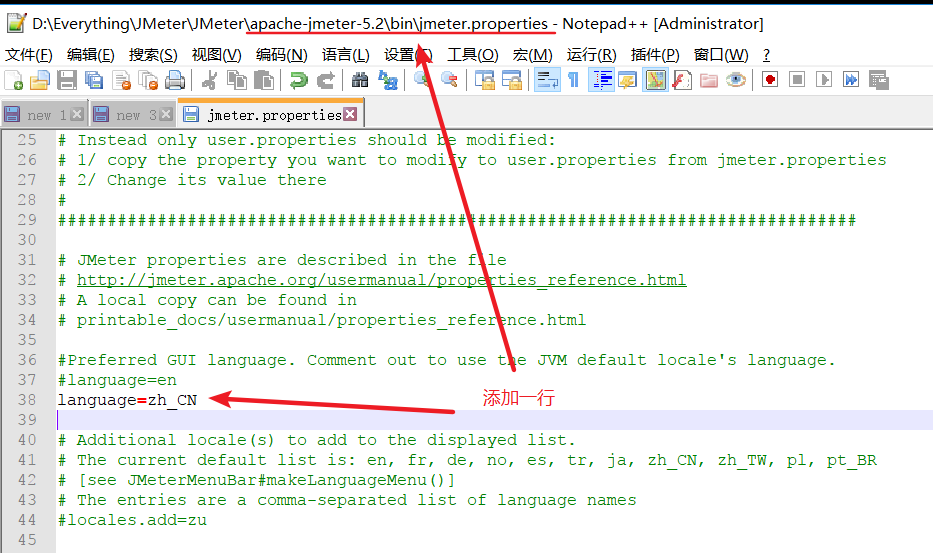Start macro recording with the red circle
The image size is (933, 553).
[770, 80]
